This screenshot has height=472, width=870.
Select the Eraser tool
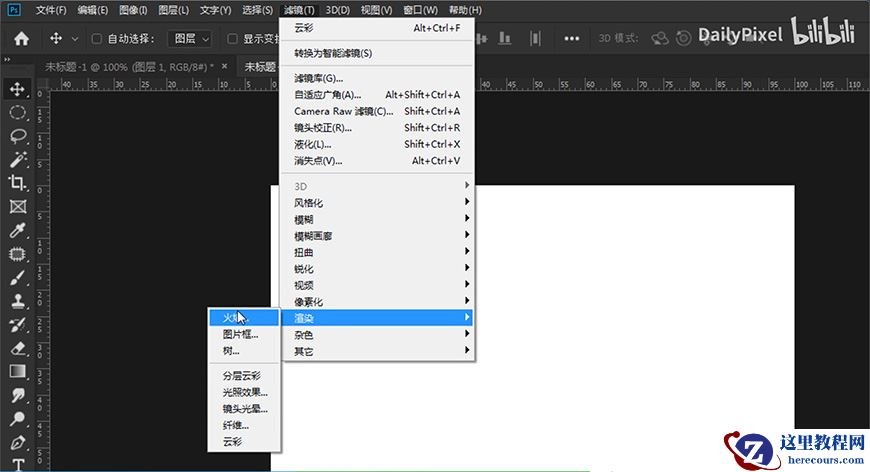[17, 348]
